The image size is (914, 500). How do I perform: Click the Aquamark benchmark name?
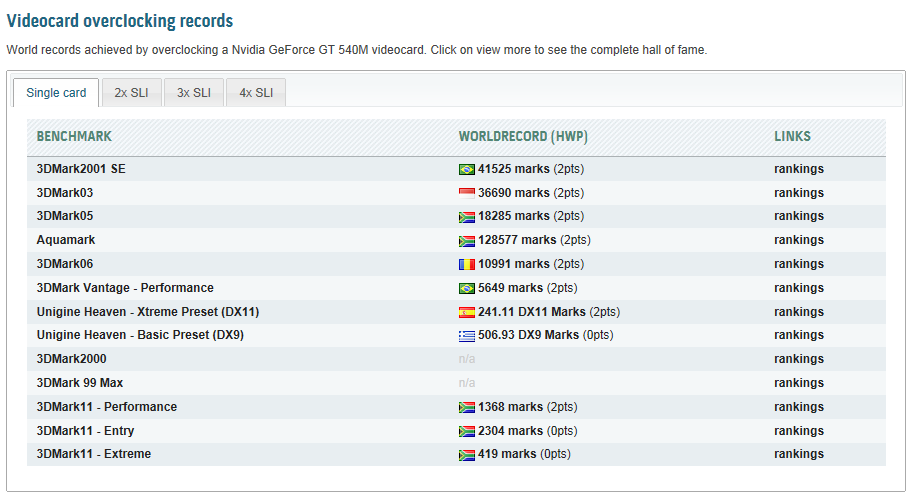(x=66, y=240)
